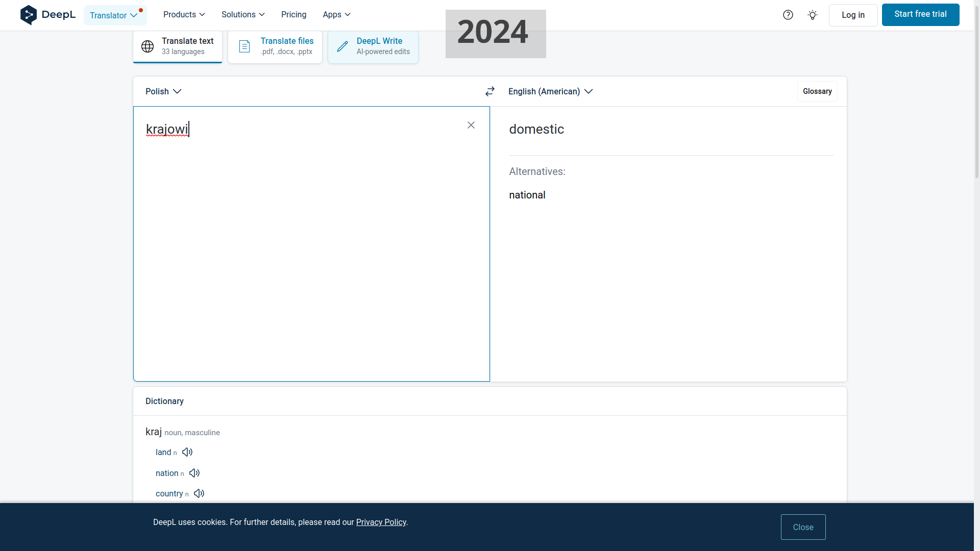
Task: Open the Products menu
Action: point(184,14)
